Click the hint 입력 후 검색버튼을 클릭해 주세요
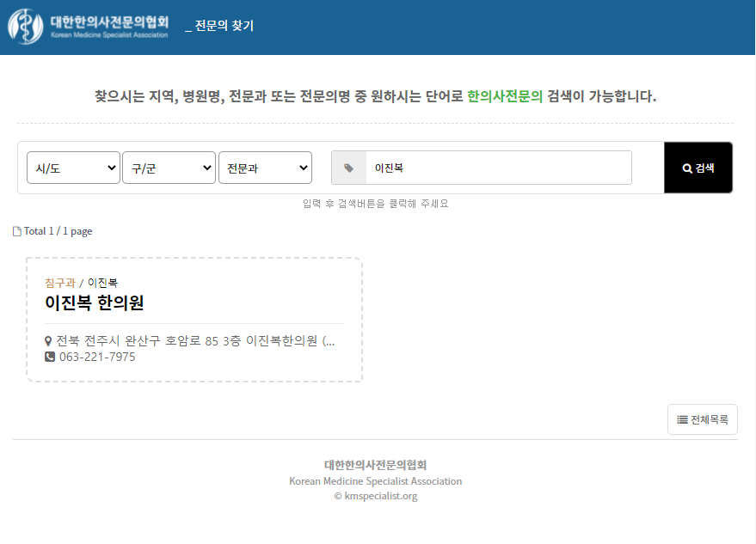The width and height of the screenshot is (756, 544). (376, 204)
